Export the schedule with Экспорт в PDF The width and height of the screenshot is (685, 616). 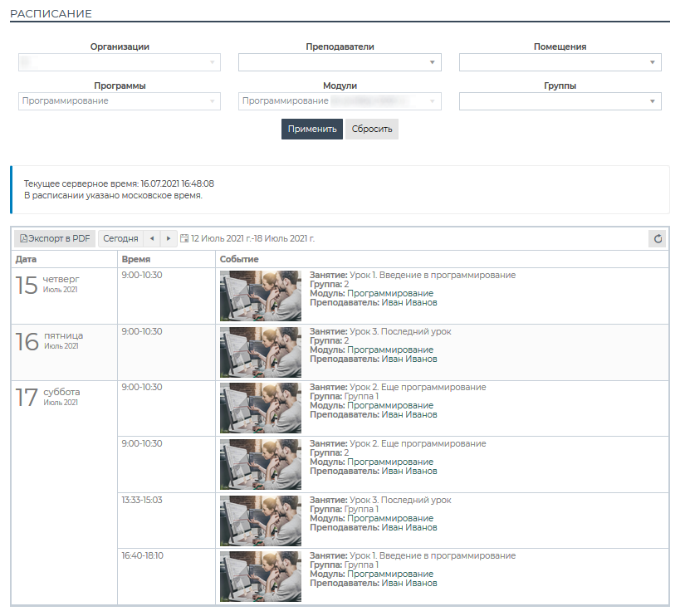click(55, 239)
